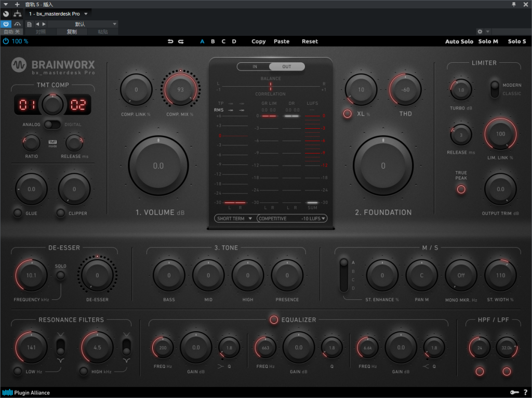
Task: Toggle the Low Hz resonance filter button
Action: (18, 371)
